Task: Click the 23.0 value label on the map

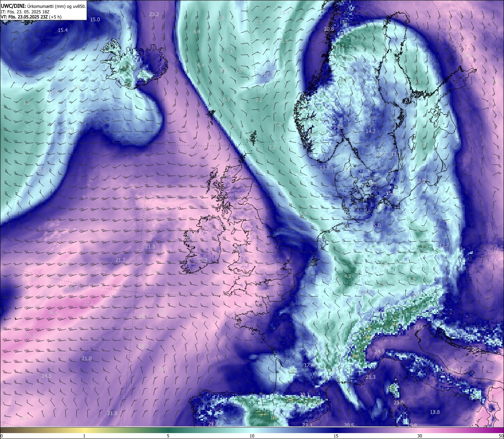Action: click(x=399, y=402)
